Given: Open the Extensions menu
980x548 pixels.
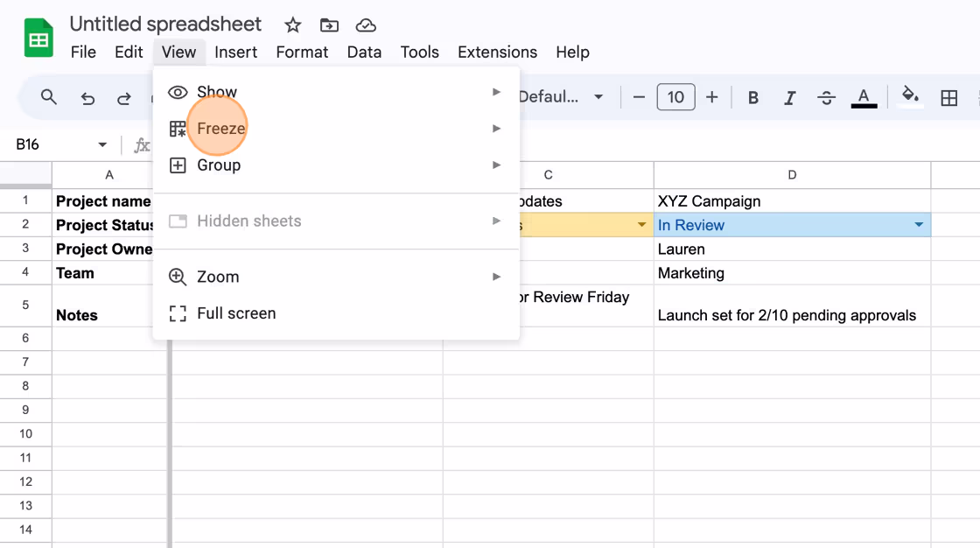Looking at the screenshot, I should coord(498,52).
